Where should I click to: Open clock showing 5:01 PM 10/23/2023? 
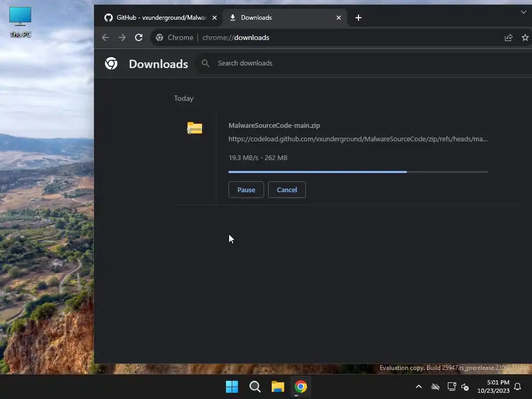[494, 387]
